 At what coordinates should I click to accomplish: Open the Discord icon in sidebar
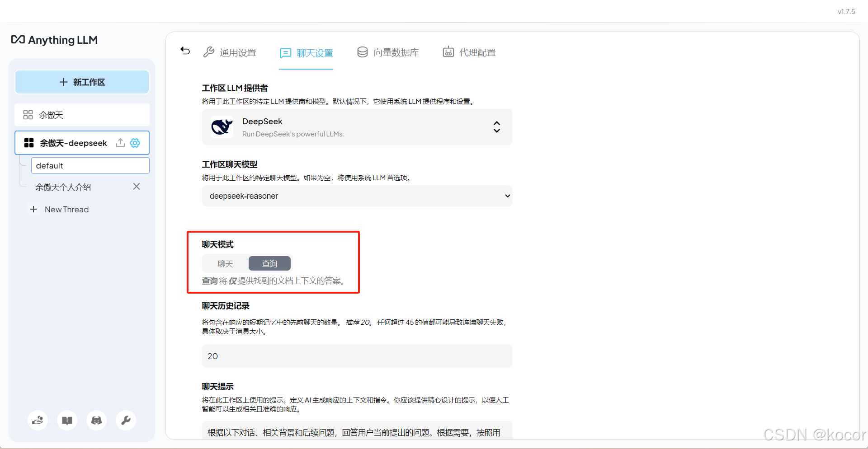pyautogui.click(x=96, y=421)
